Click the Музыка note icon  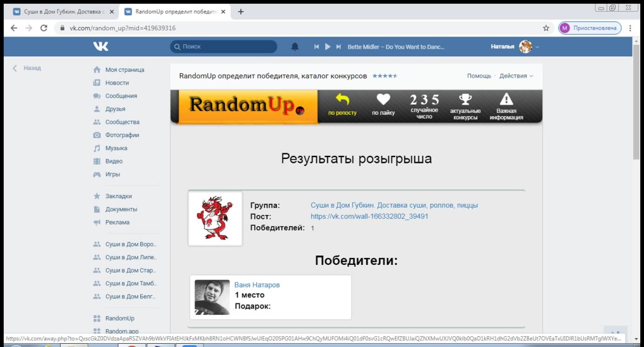coord(97,148)
